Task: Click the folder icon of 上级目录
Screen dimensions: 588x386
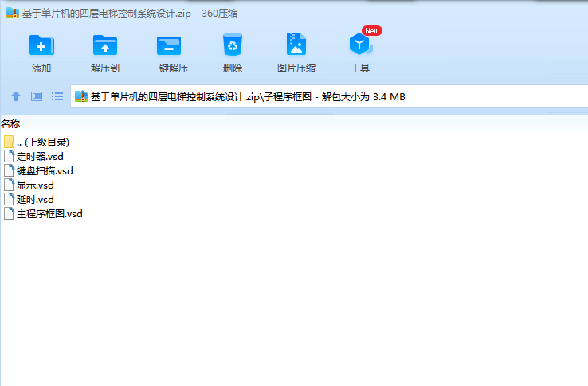Action: 9,142
